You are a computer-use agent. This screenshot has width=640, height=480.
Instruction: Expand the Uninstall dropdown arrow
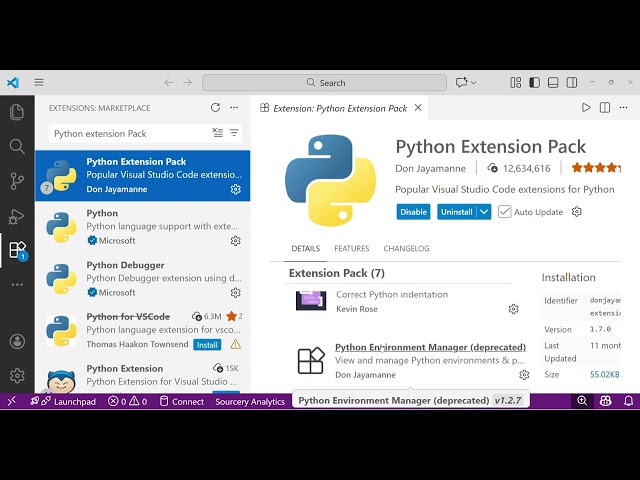[x=484, y=212]
